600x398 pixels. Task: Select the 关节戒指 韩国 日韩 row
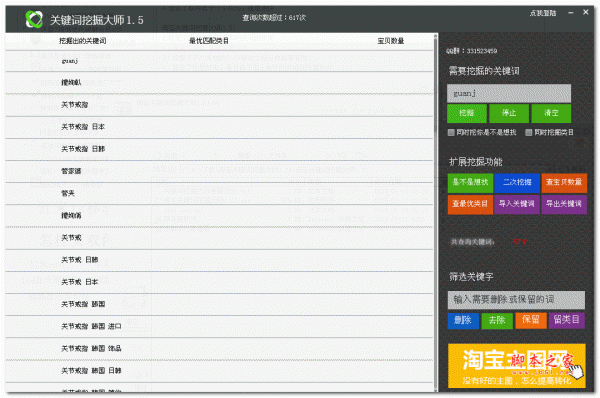pos(219,371)
